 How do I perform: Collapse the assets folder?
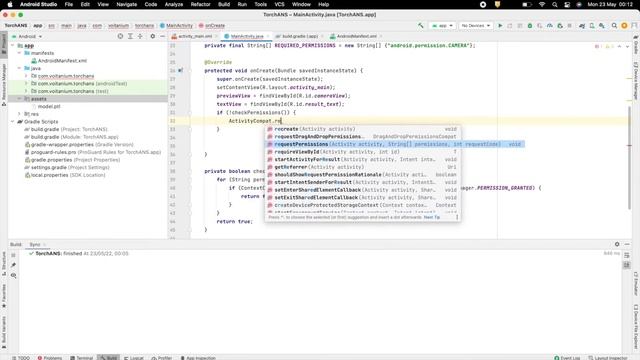[19, 99]
